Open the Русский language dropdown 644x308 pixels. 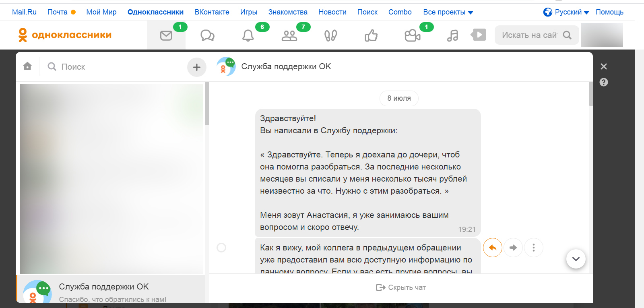(566, 12)
